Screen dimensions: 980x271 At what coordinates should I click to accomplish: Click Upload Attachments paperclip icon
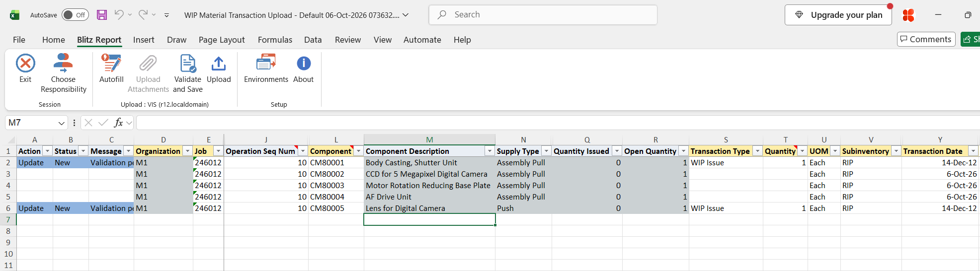148,64
